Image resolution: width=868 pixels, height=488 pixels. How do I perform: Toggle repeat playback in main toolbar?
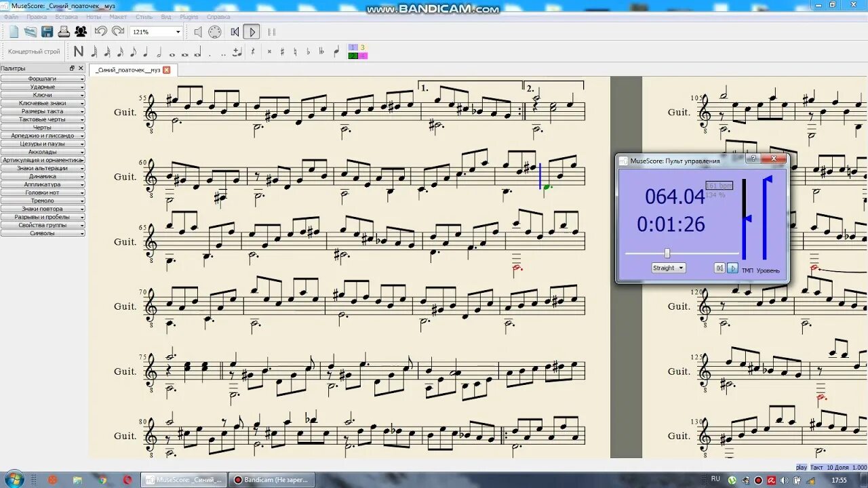(271, 32)
